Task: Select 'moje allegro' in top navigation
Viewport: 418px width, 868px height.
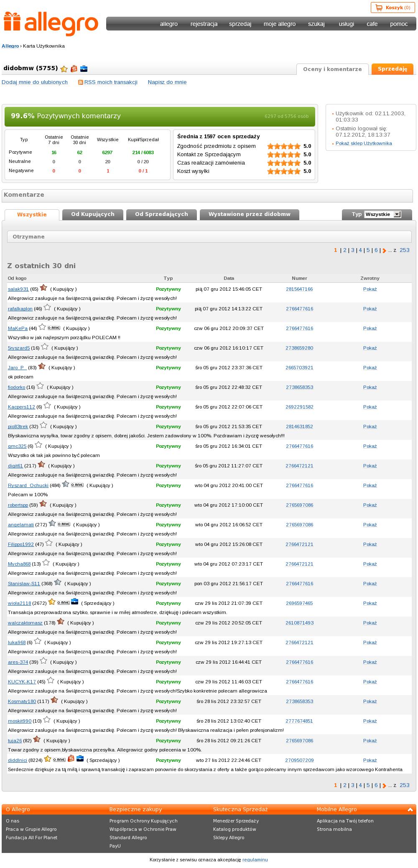Action: pos(280,24)
